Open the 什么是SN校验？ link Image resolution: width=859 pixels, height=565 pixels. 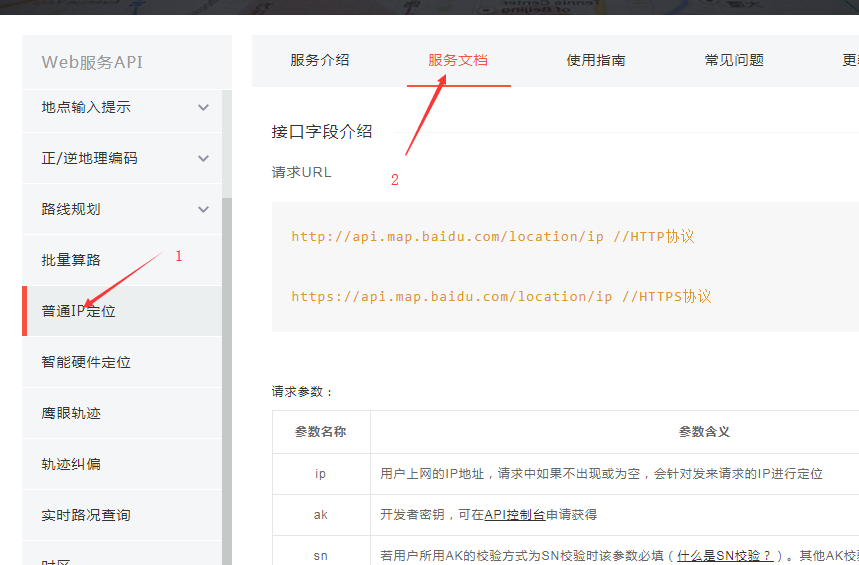coord(725,556)
